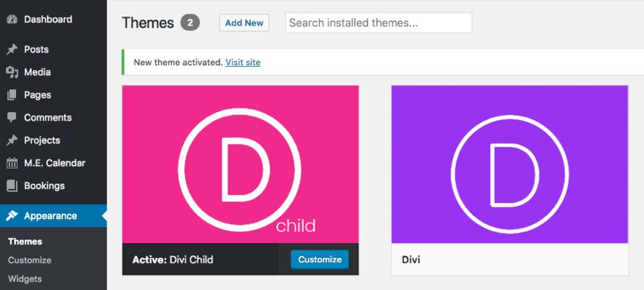Open the Widgets submenu item
Image resolution: width=644 pixels, height=290 pixels.
(x=25, y=279)
